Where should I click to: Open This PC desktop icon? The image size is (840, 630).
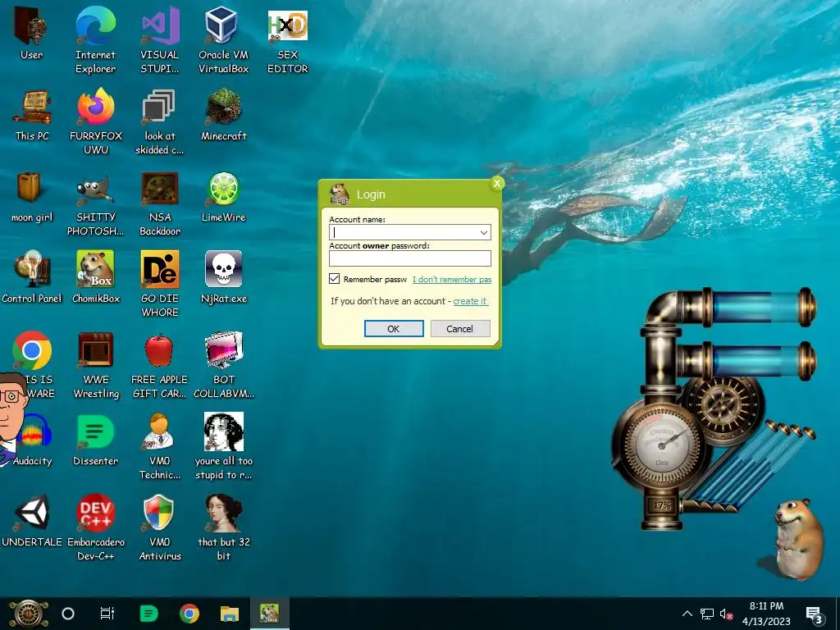pos(32,115)
